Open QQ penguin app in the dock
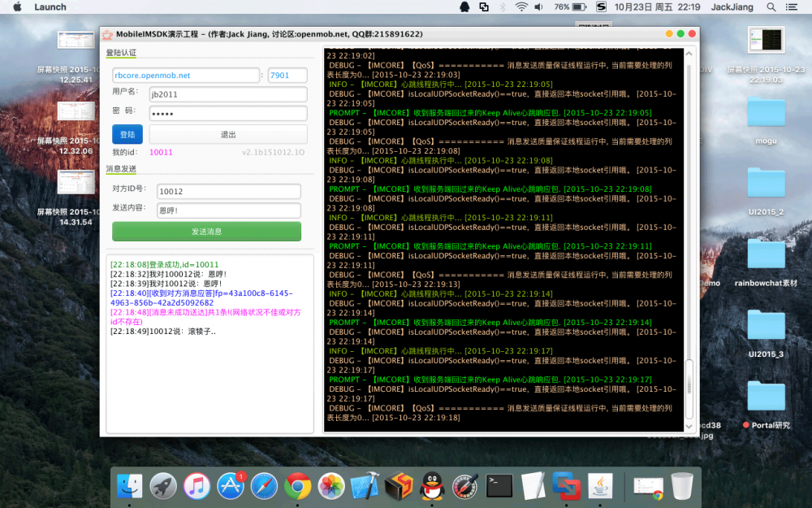The image size is (812, 508). pyautogui.click(x=430, y=486)
